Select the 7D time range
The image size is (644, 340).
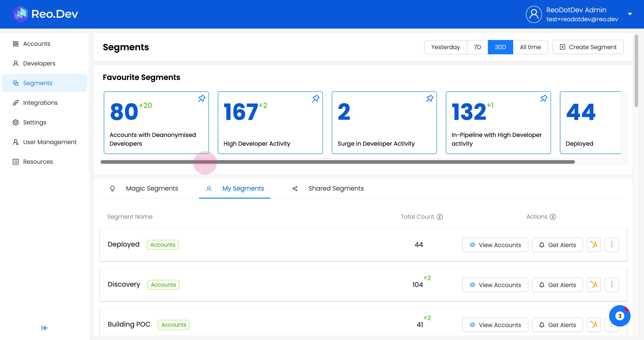tap(477, 47)
